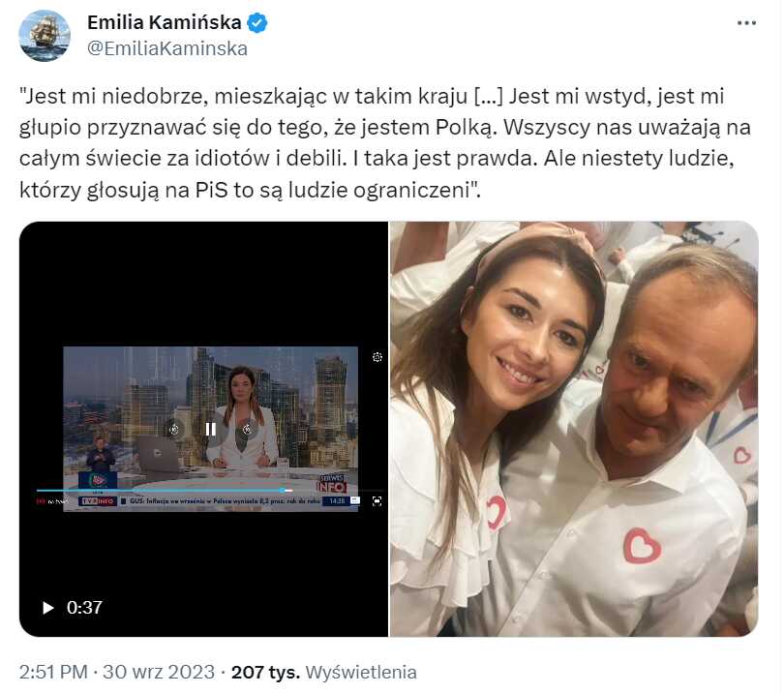Click the TVP INFO logo in the video

(98, 501)
